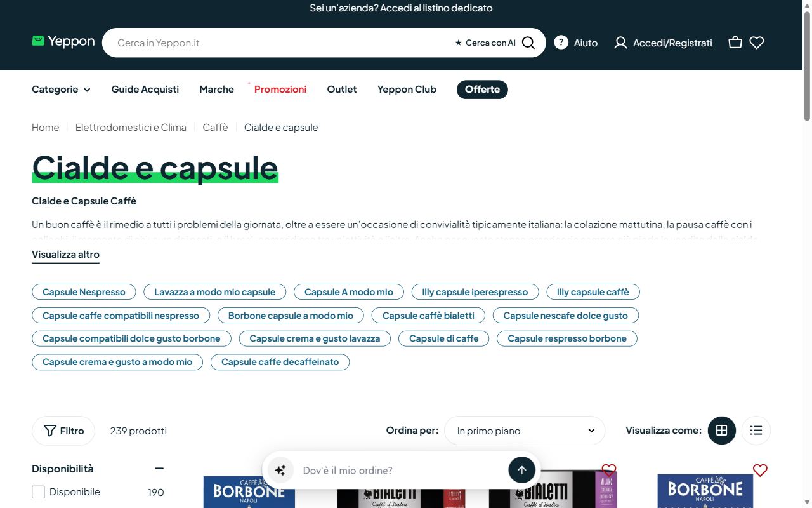Go to Home breadcrumb
The height and width of the screenshot is (508, 812).
[x=46, y=127]
